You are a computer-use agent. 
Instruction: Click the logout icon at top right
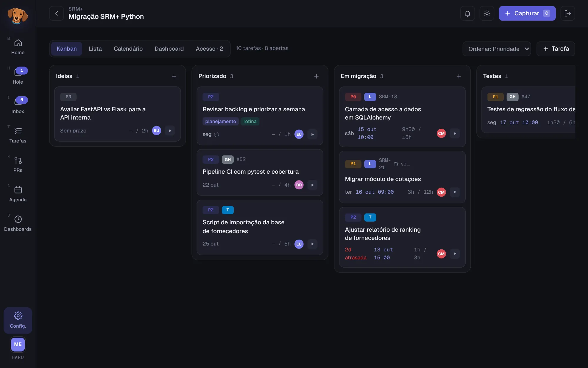tap(568, 13)
